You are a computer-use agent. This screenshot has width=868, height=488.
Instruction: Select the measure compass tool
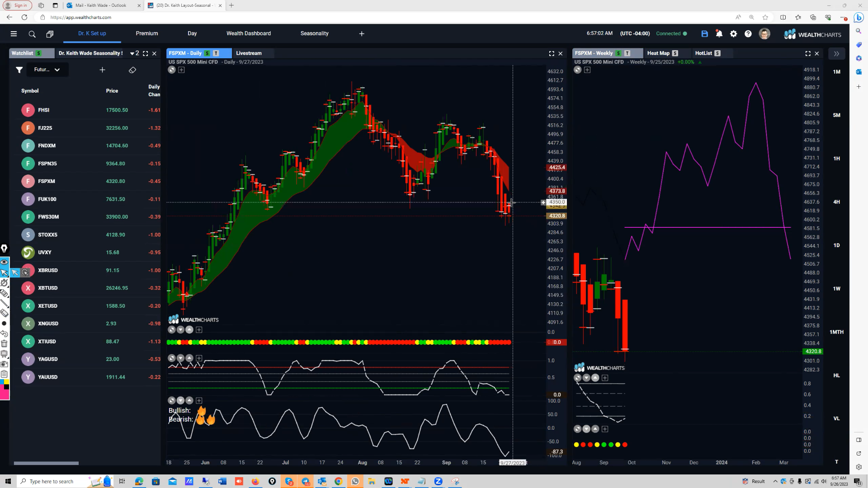pyautogui.click(x=4, y=283)
